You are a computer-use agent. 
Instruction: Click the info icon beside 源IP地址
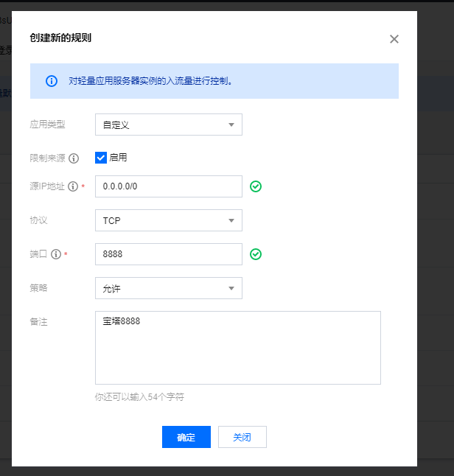73,186
